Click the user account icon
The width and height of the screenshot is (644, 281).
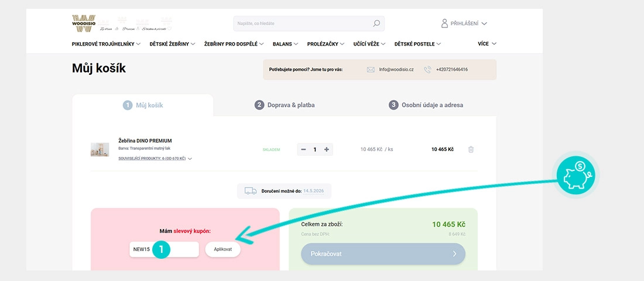[444, 23]
